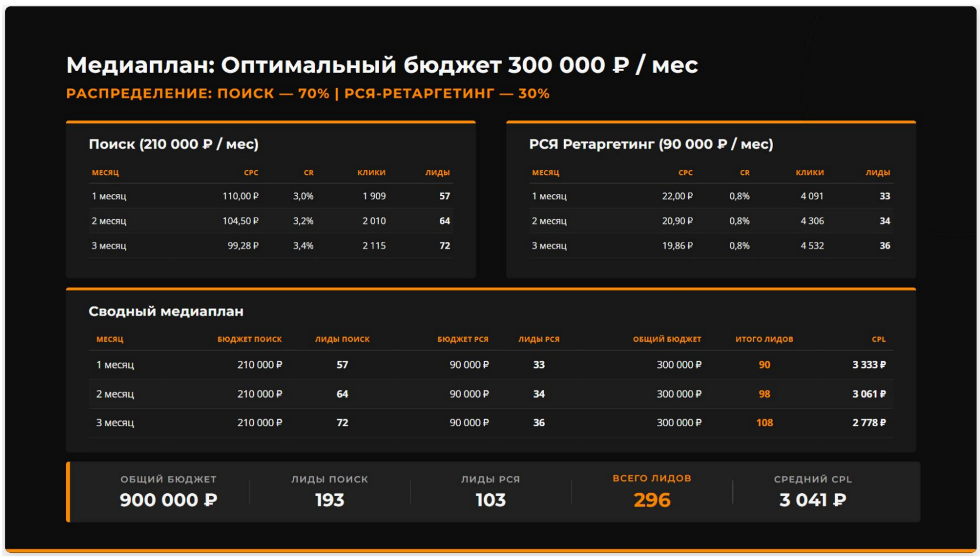
Task: Select the clicks value '1 909'
Action: click(374, 196)
